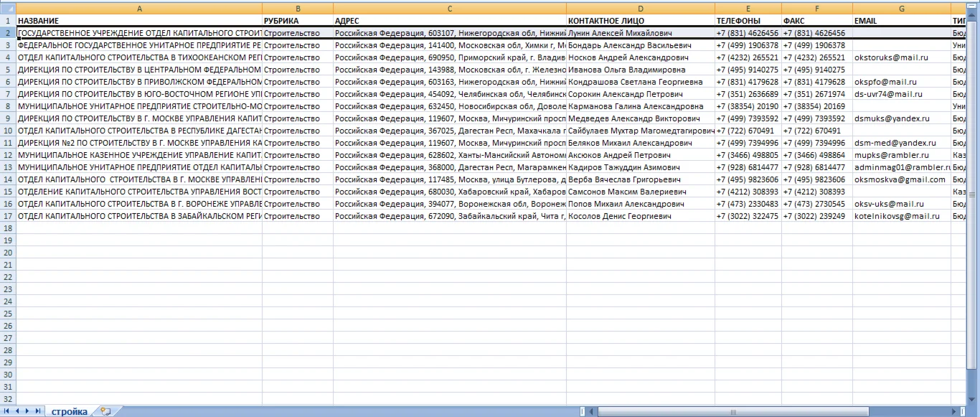Select cell with Верба Вячеслав Григорьевич
Image resolution: width=980 pixels, height=417 pixels.
coord(641,179)
